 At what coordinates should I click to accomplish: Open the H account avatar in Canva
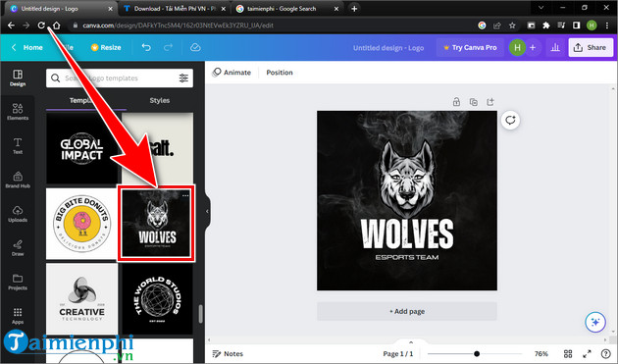[x=517, y=47]
